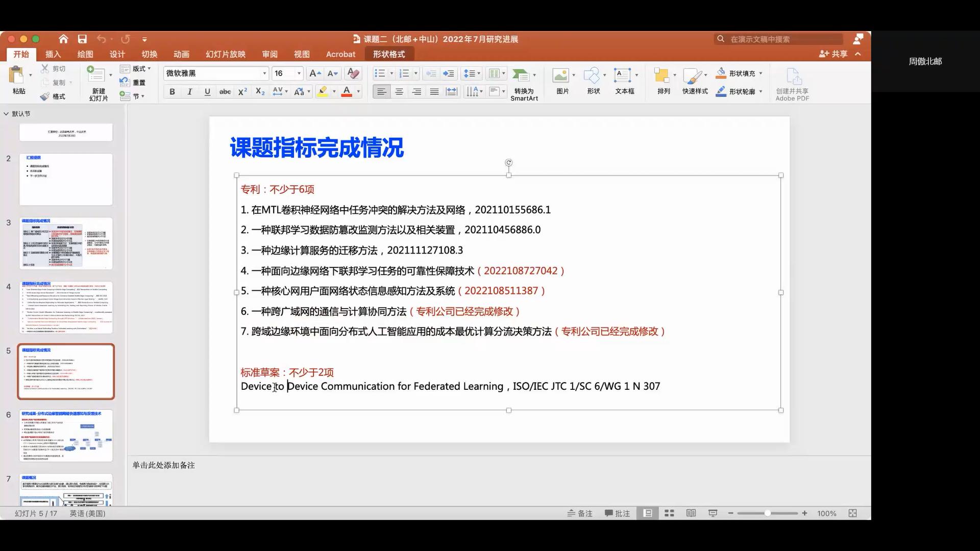This screenshot has height=551, width=980.
Task: Open the bullets list dropdown arrow
Action: 391,73
